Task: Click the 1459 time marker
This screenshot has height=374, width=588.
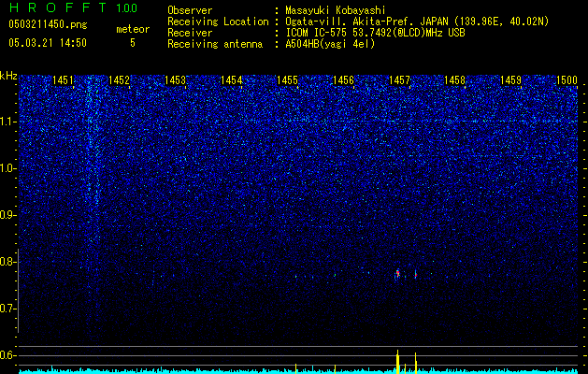Action: click(x=511, y=80)
